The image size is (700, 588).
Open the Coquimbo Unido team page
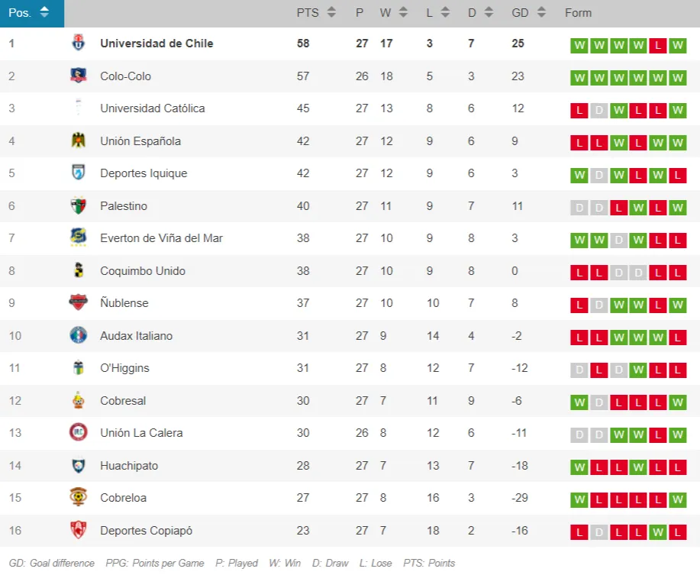coord(142,270)
